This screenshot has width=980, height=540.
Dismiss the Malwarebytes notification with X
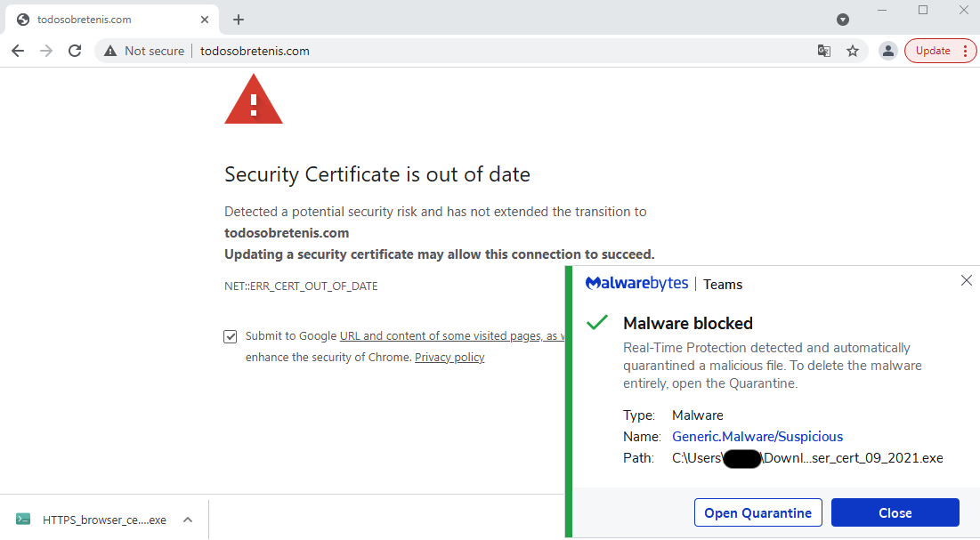(967, 280)
